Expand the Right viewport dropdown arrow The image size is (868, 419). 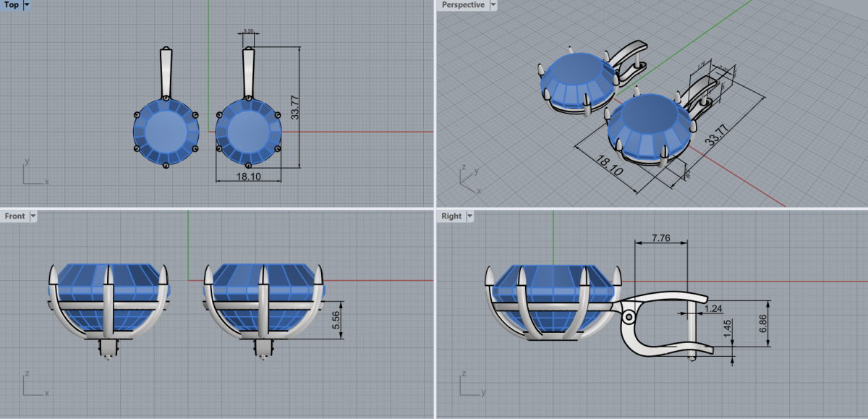469,216
